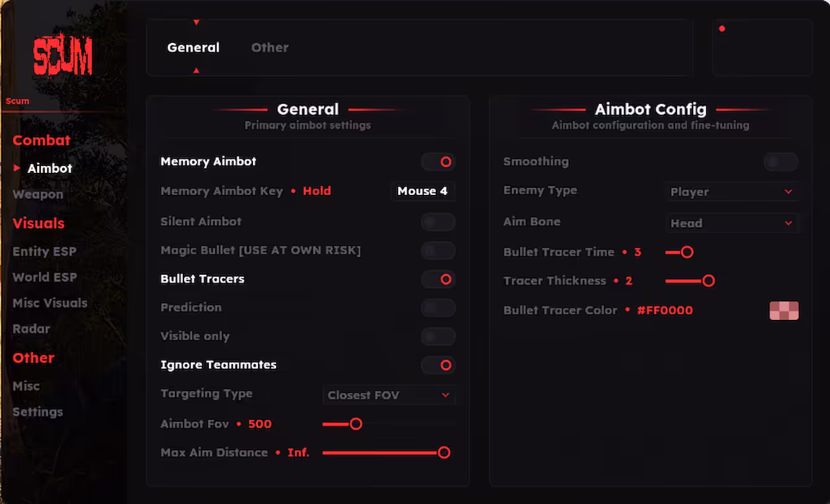Enable Smoothing in Aimbot Config
The width and height of the screenshot is (830, 504).
781,161
